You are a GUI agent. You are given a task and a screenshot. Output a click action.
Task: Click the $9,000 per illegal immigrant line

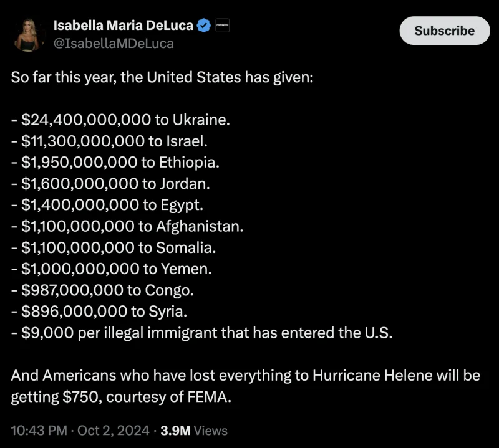[201, 333]
